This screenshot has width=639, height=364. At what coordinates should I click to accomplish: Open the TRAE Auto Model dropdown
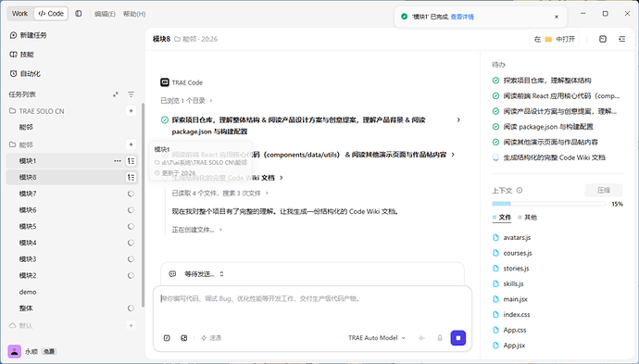click(377, 338)
